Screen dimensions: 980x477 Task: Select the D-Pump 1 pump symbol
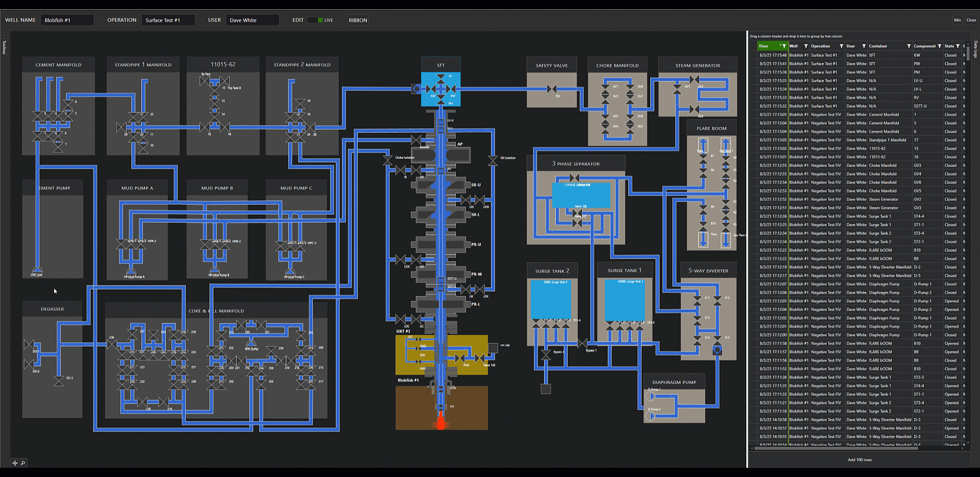tap(651, 396)
